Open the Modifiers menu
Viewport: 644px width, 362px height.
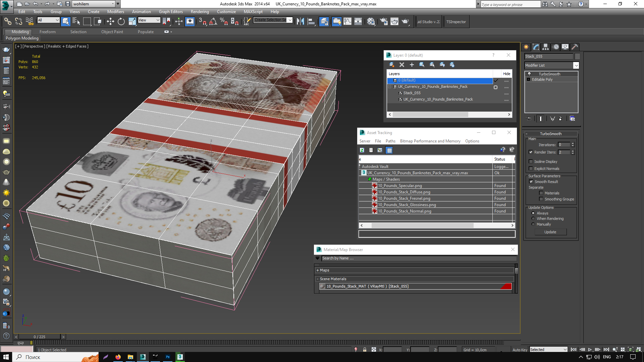pyautogui.click(x=115, y=12)
